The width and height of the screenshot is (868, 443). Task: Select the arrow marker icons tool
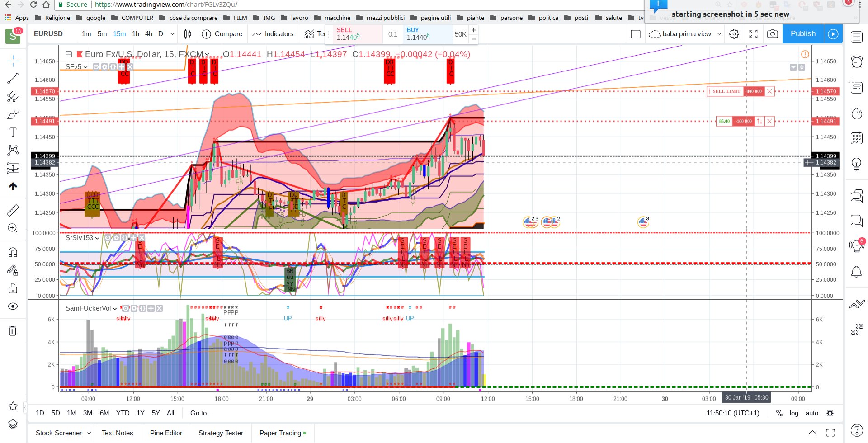click(x=13, y=186)
